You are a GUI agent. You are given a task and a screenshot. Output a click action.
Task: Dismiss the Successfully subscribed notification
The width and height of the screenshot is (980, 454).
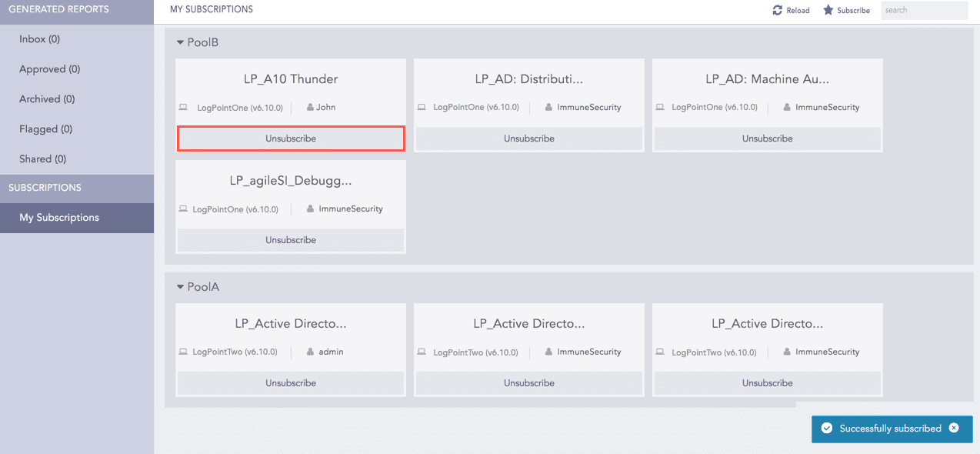(954, 428)
